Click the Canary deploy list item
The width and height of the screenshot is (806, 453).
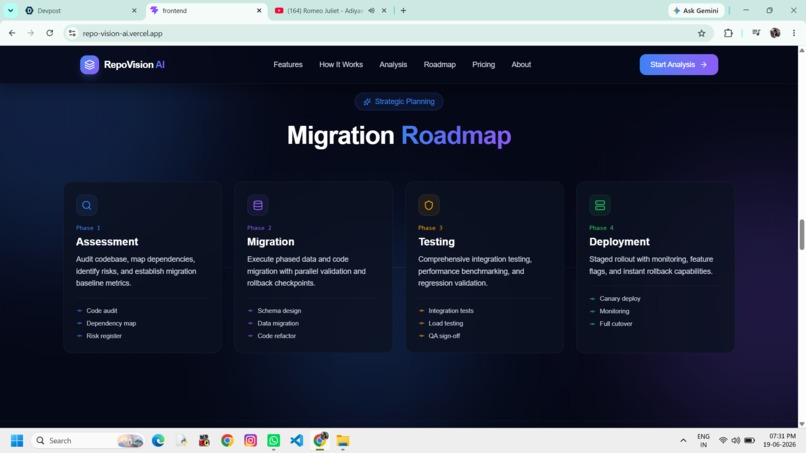619,298
